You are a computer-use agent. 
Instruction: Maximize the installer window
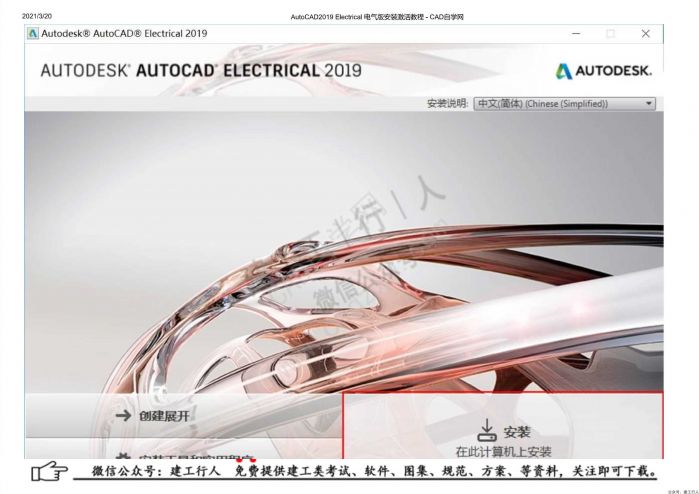611,33
